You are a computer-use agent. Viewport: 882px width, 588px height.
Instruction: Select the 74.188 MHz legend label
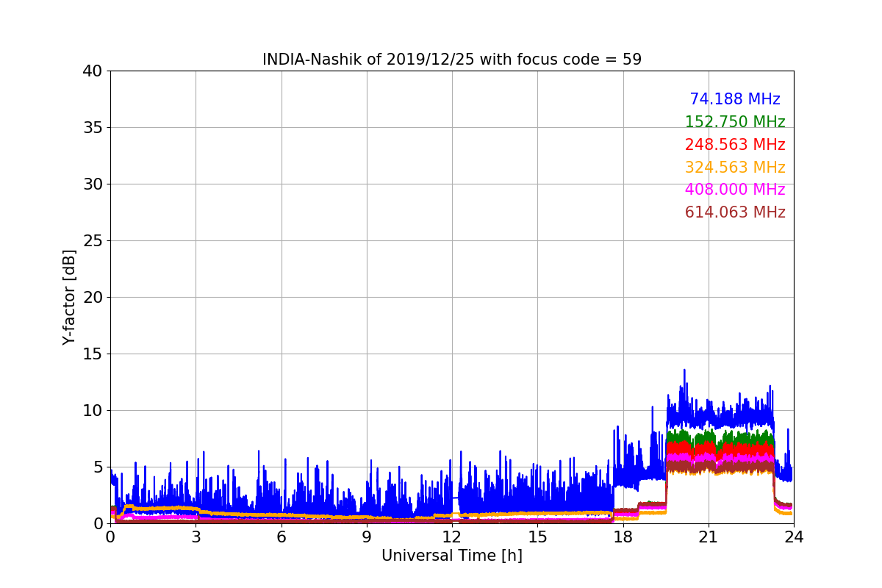pos(735,99)
